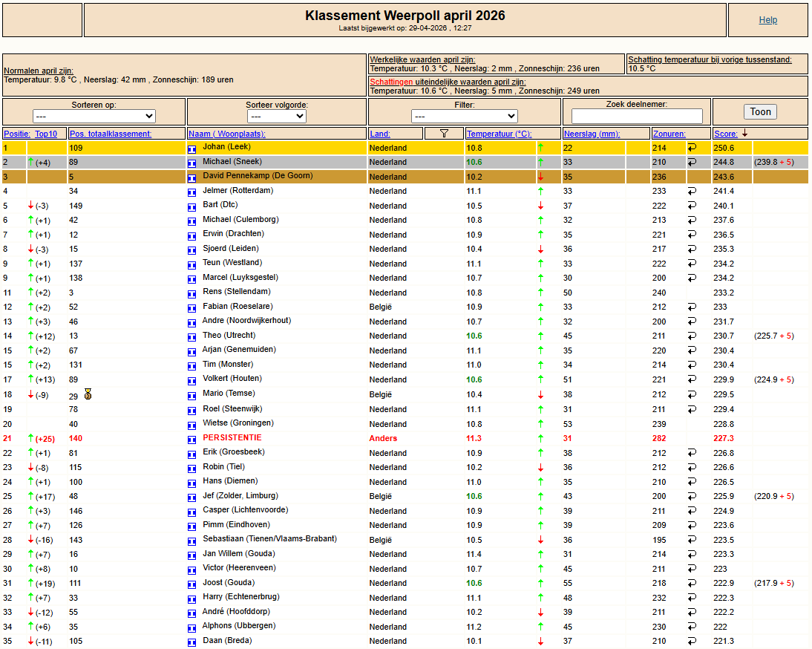This screenshot has width=812, height=649.
Task: Click the Top10 header link
Action: tap(46, 134)
